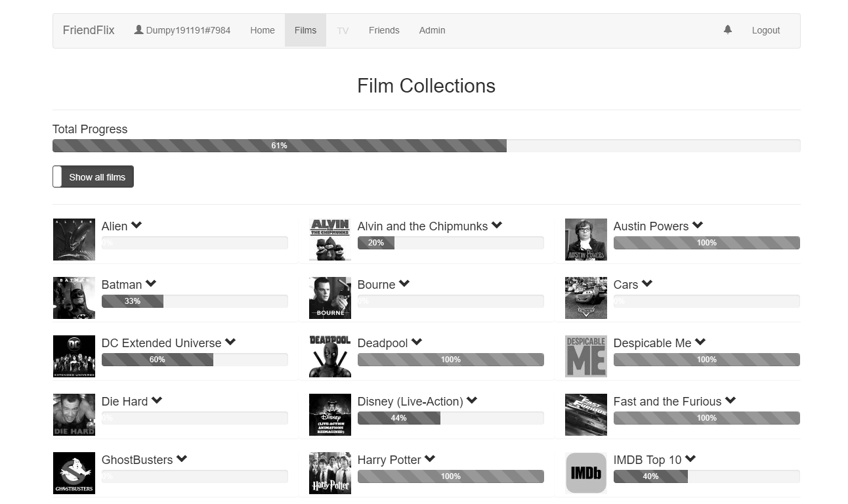Screen dimensions: 848x504
Task: Click the FriendFlix brand link
Action: [x=89, y=30]
